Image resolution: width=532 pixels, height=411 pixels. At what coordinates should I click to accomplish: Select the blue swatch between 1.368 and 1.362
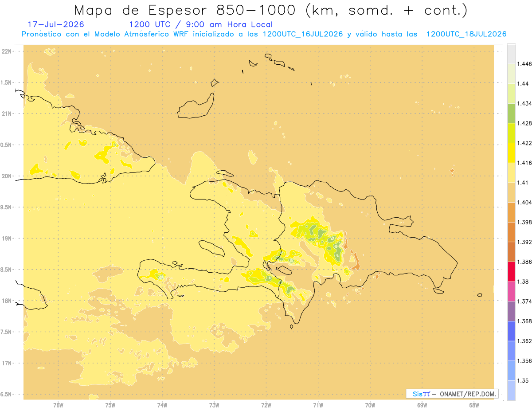[511, 331]
